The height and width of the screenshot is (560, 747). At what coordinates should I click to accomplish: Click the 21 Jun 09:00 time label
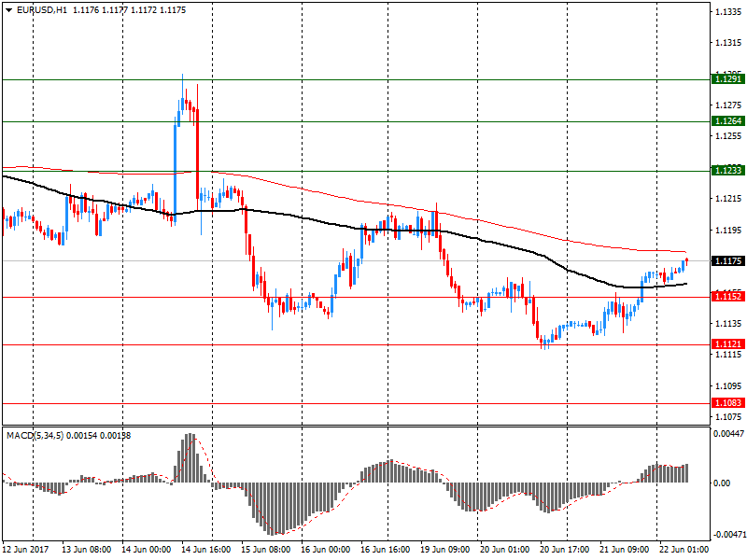click(624, 549)
